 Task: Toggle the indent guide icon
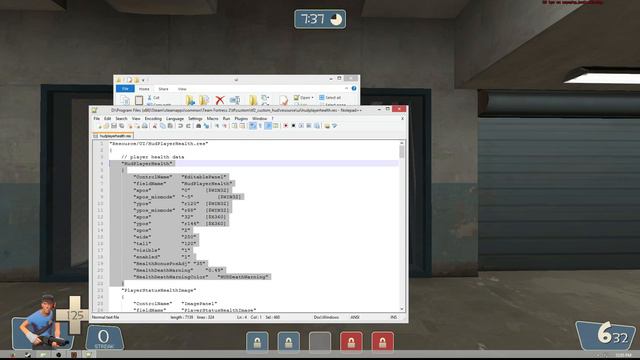point(268,126)
